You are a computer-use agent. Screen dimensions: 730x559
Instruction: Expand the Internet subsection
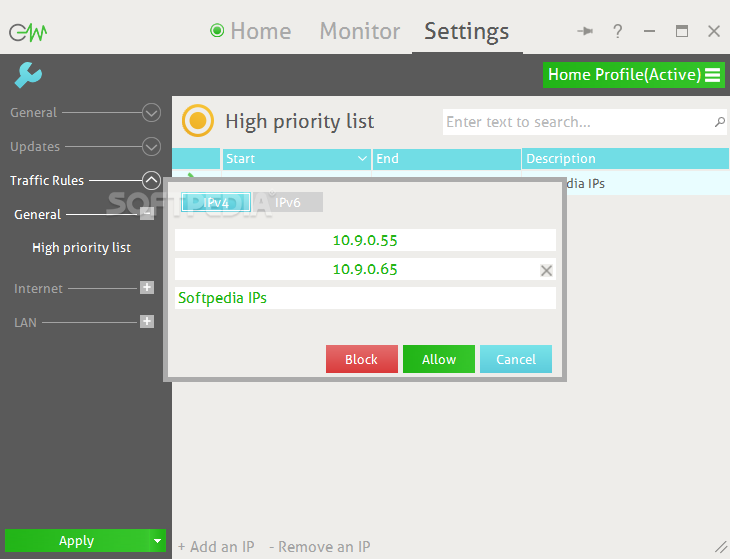[x=147, y=288]
